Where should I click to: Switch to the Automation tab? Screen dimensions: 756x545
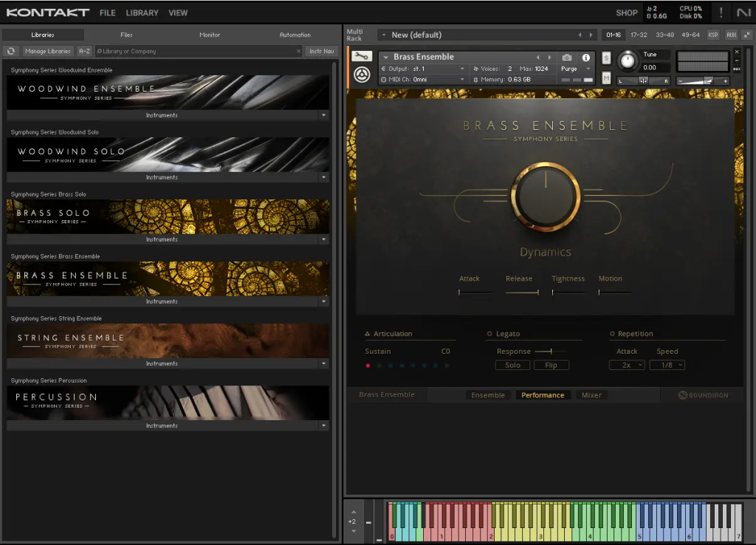point(295,35)
